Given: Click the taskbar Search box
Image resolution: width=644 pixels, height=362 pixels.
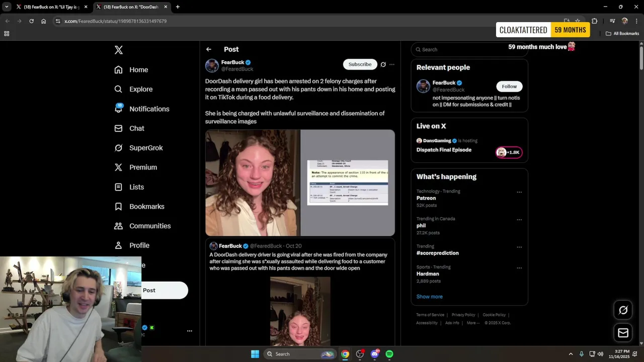Looking at the screenshot, I should click(x=300, y=354).
